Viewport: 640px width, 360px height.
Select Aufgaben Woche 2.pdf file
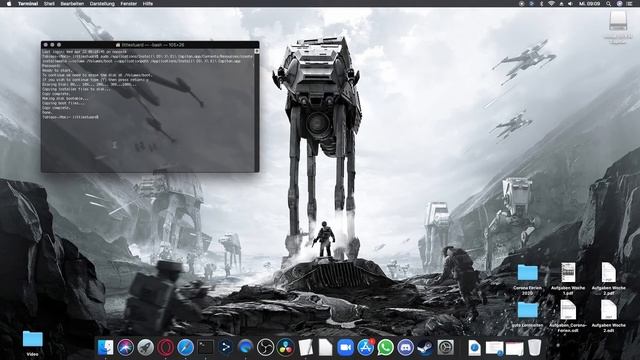[608, 273]
